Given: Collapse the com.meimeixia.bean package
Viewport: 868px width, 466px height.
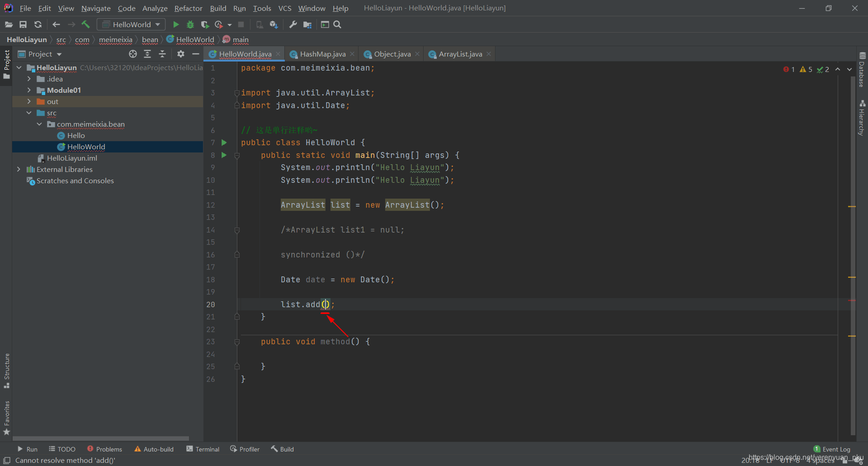Looking at the screenshot, I should point(39,124).
